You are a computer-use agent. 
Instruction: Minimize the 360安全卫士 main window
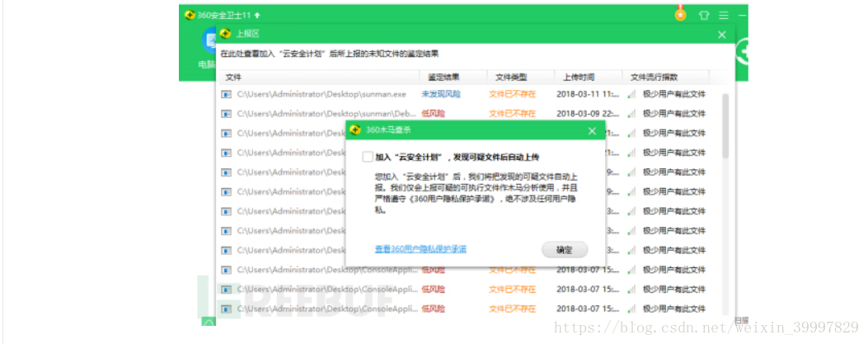point(743,16)
